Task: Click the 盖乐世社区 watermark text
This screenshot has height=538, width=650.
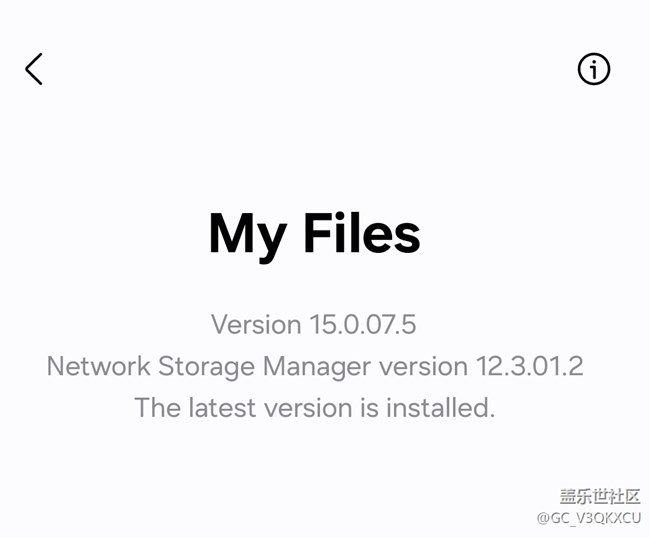Action: pyautogui.click(x=600, y=497)
